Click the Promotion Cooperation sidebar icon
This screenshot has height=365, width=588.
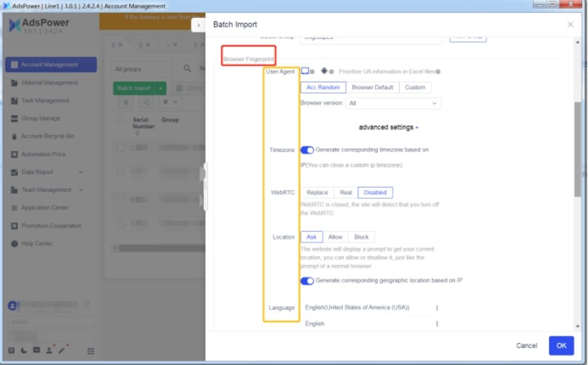(14, 226)
